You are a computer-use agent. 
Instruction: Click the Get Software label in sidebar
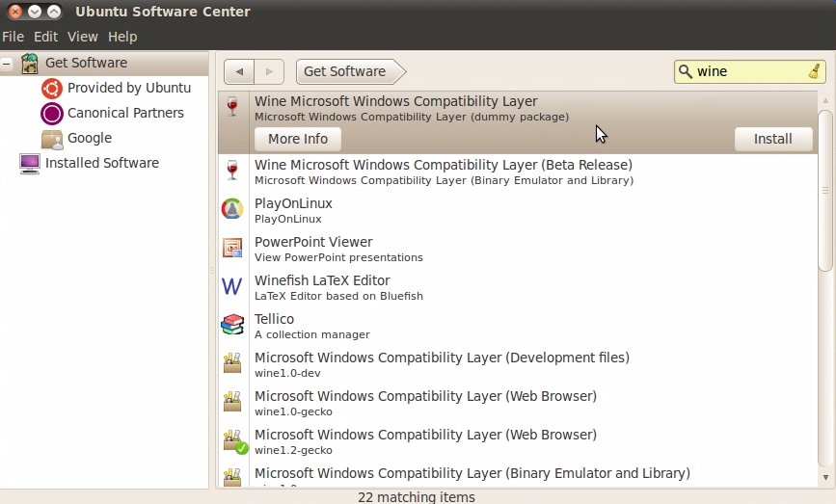pyautogui.click(x=87, y=63)
